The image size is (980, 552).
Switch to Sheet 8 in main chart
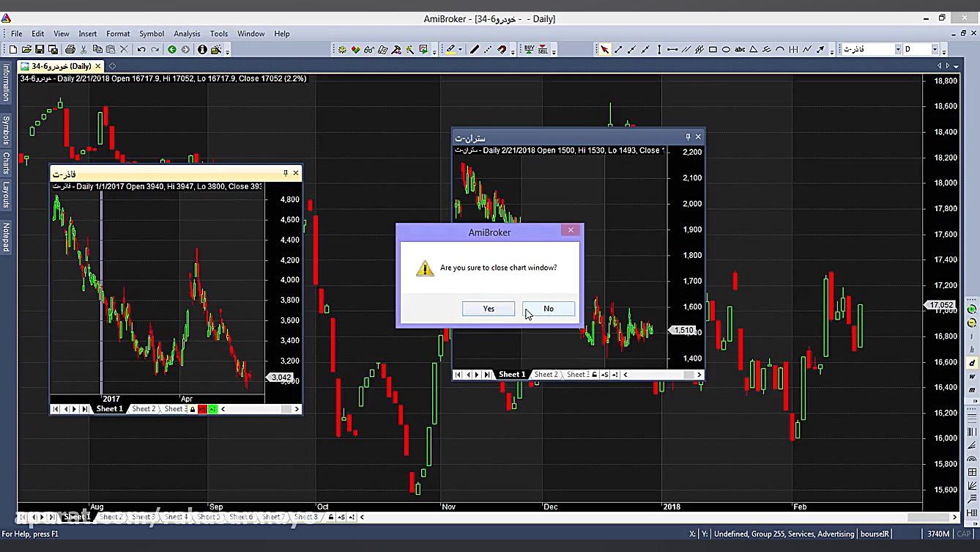tap(306, 517)
